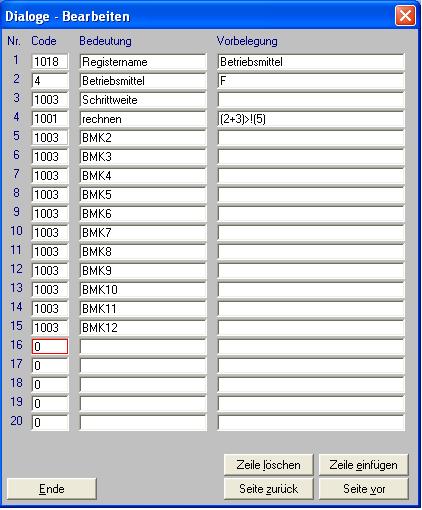Click the rechnen Bedeutung field

143,119
